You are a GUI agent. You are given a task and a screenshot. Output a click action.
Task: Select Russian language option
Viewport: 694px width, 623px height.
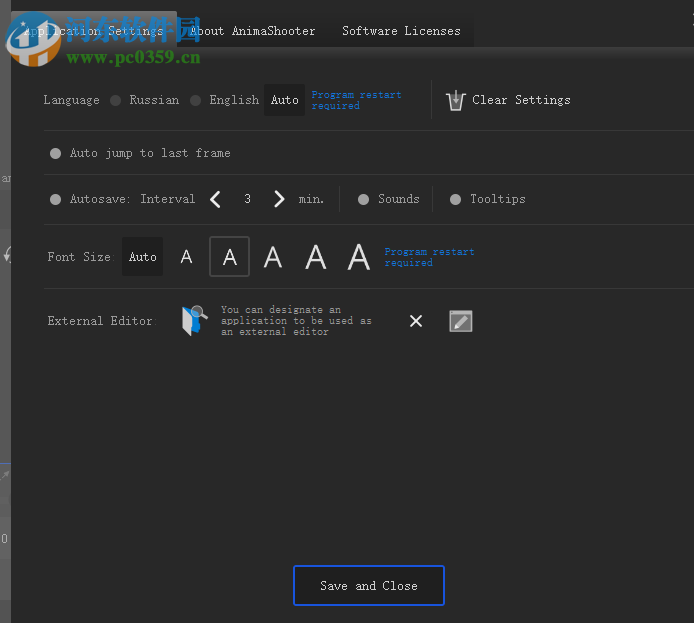(x=146, y=100)
